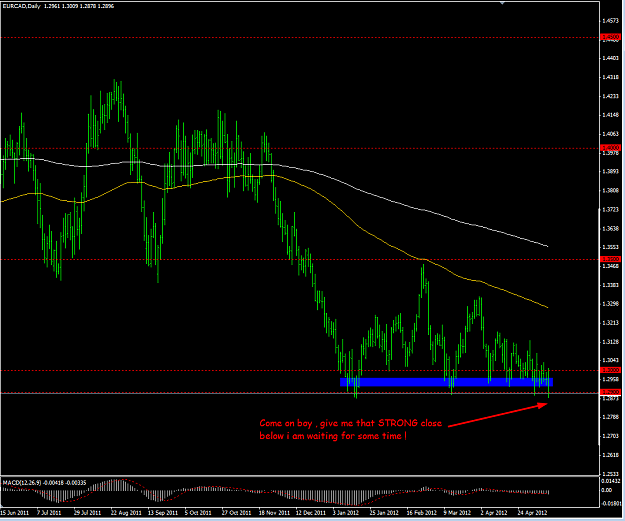
Task: Click the 'below i am waiting' annotation line
Action: [333, 436]
